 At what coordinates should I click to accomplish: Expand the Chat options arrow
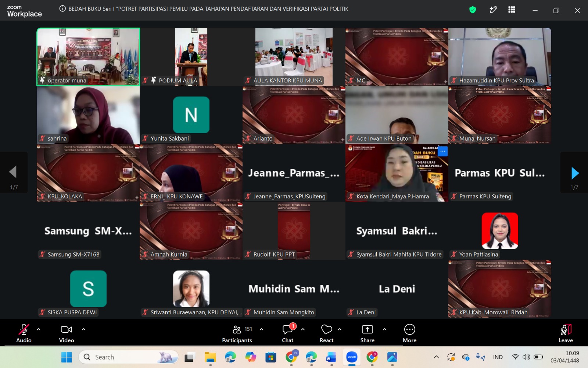pos(303,329)
